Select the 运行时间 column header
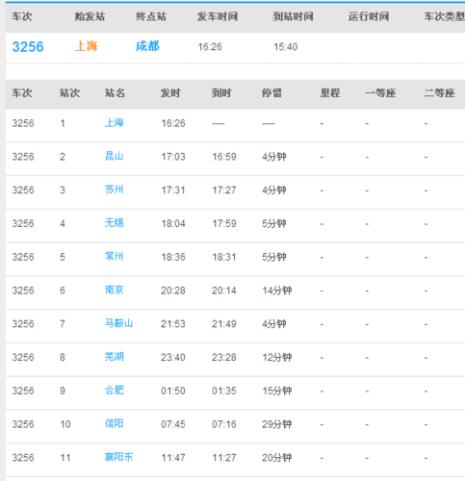 (x=369, y=16)
